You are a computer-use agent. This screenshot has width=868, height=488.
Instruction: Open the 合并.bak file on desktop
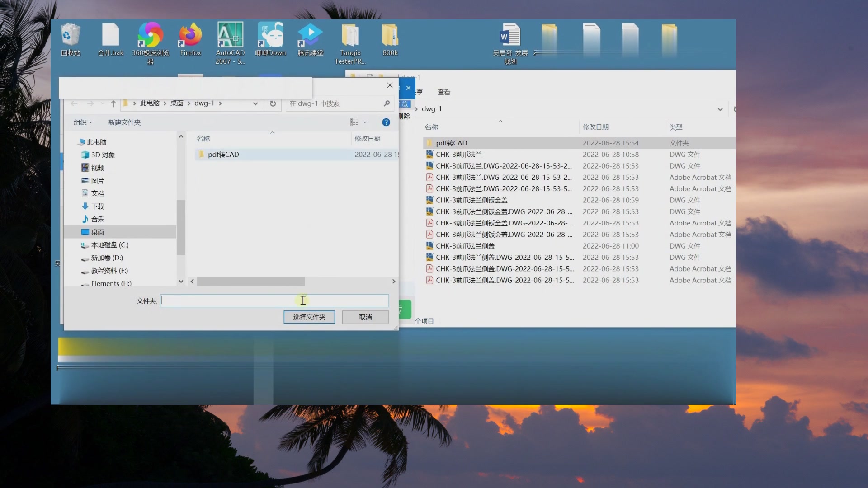[x=111, y=40]
